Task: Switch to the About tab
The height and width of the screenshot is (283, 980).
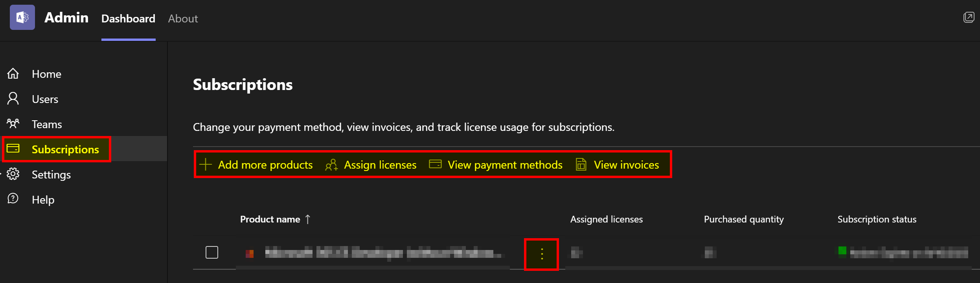Action: (183, 18)
